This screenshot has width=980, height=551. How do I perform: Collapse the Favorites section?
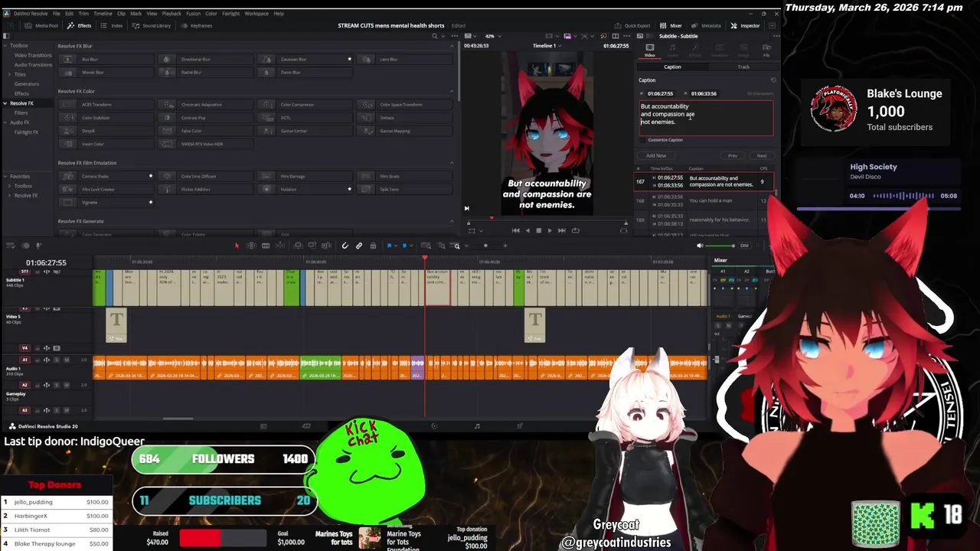coord(5,176)
